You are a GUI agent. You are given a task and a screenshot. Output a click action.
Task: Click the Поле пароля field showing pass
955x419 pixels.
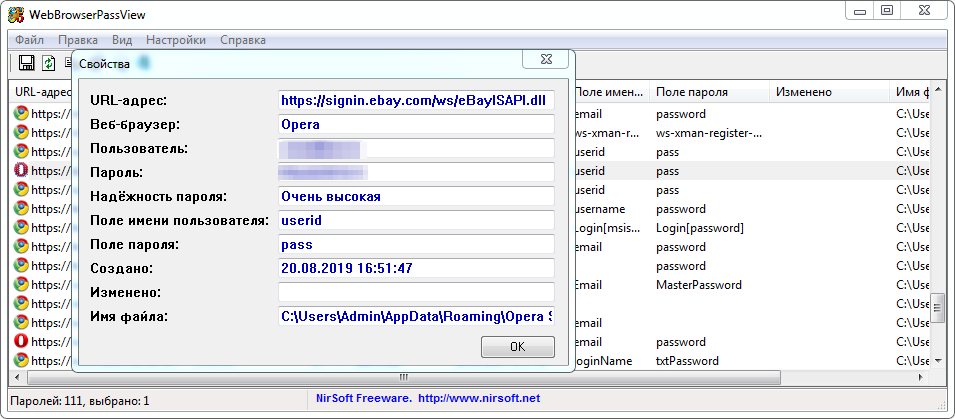click(x=417, y=244)
